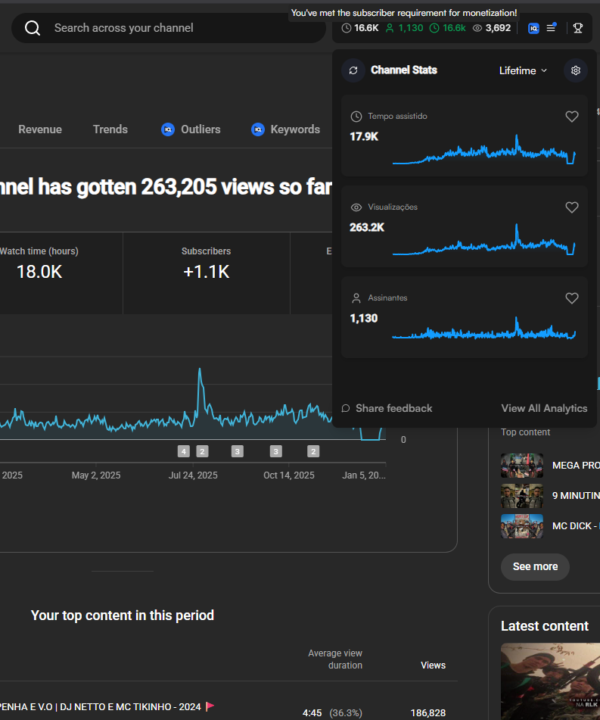Image resolution: width=600 pixels, height=720 pixels.
Task: Click the vidIQ badge beside Keywords
Action: pyautogui.click(x=258, y=130)
